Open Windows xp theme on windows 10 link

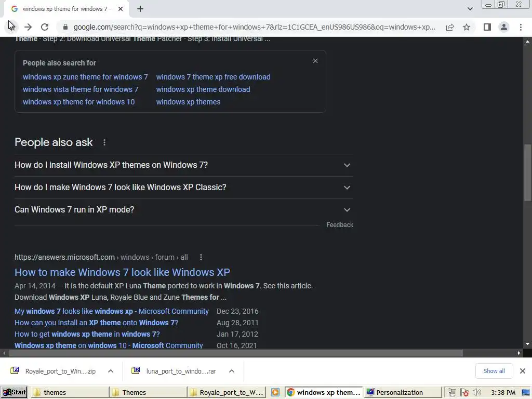[109, 345]
